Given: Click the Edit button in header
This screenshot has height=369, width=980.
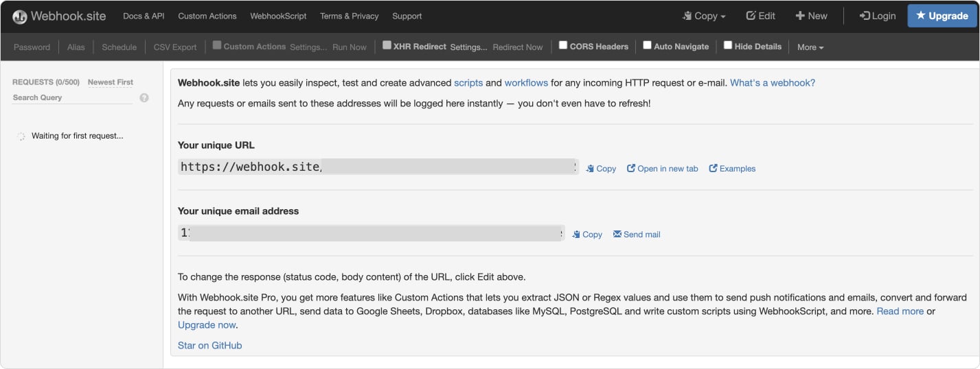Looking at the screenshot, I should (x=760, y=16).
